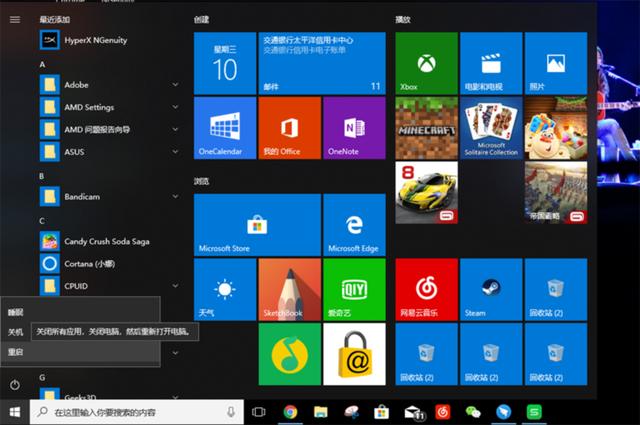Open the Xbox tile
This screenshot has width=640, height=425.
click(426, 63)
